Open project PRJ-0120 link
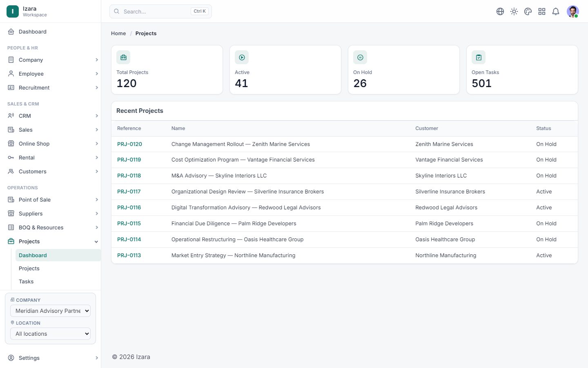The width and height of the screenshot is (588, 368). 129,144
